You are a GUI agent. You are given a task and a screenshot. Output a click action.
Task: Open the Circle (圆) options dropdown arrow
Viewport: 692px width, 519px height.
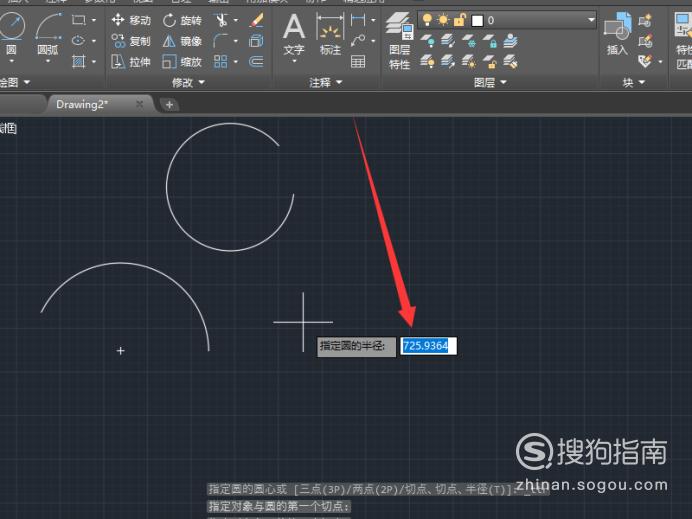[11, 61]
